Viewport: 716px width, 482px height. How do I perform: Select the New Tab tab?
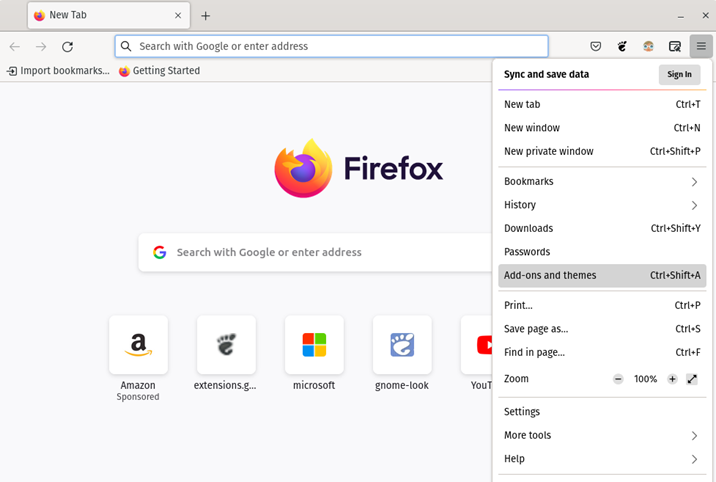click(x=109, y=16)
